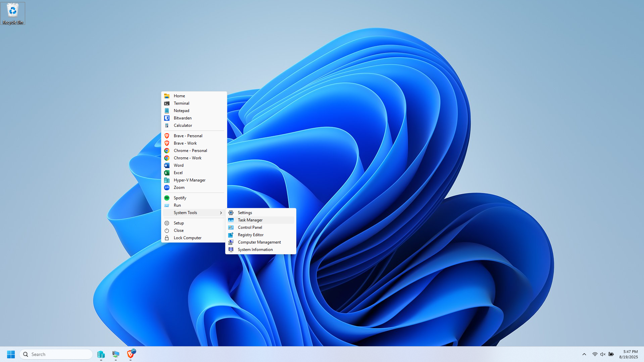Start Hyper-V Manager
This screenshot has height=362, width=644.
click(189, 180)
